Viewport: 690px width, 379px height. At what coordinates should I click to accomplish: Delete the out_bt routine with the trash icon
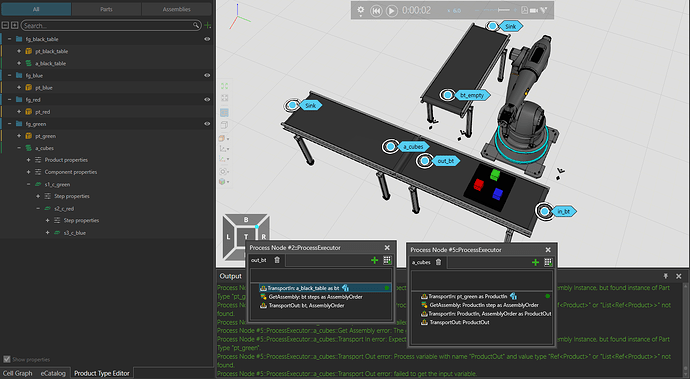click(x=277, y=260)
